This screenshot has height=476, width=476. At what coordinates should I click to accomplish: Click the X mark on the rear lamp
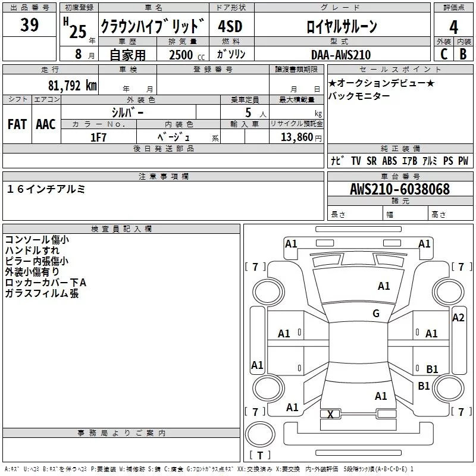[x=330, y=414]
